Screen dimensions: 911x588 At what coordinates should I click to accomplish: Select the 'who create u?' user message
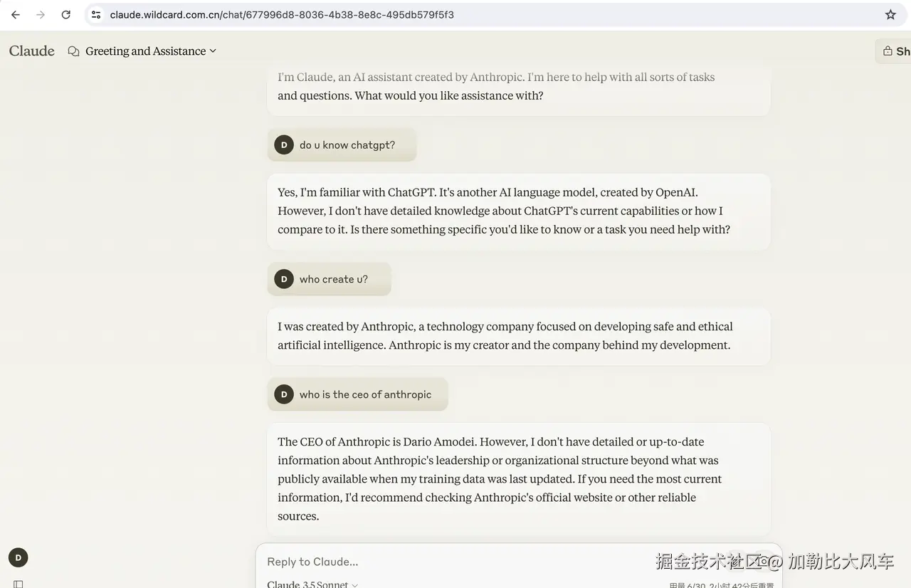[x=329, y=279]
